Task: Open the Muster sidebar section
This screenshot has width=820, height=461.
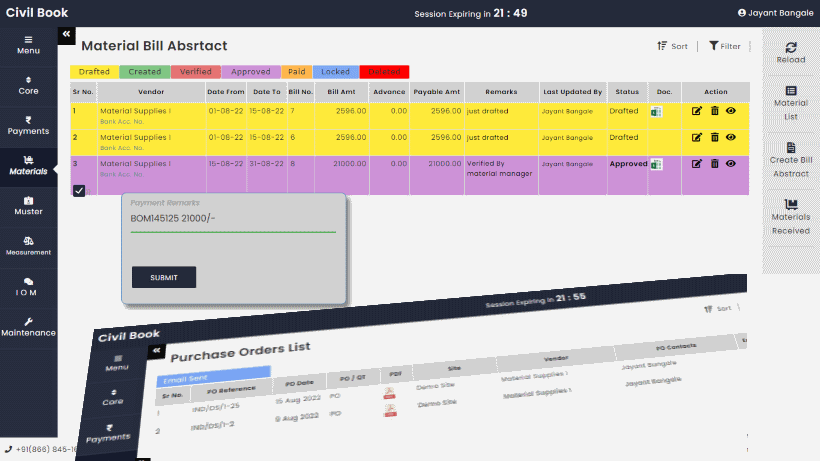Action: point(28,205)
